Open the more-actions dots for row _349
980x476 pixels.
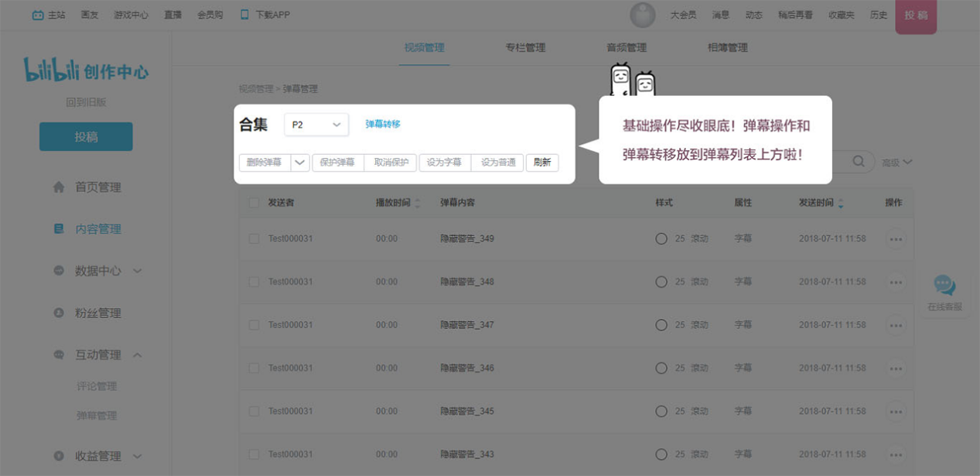coord(896,239)
